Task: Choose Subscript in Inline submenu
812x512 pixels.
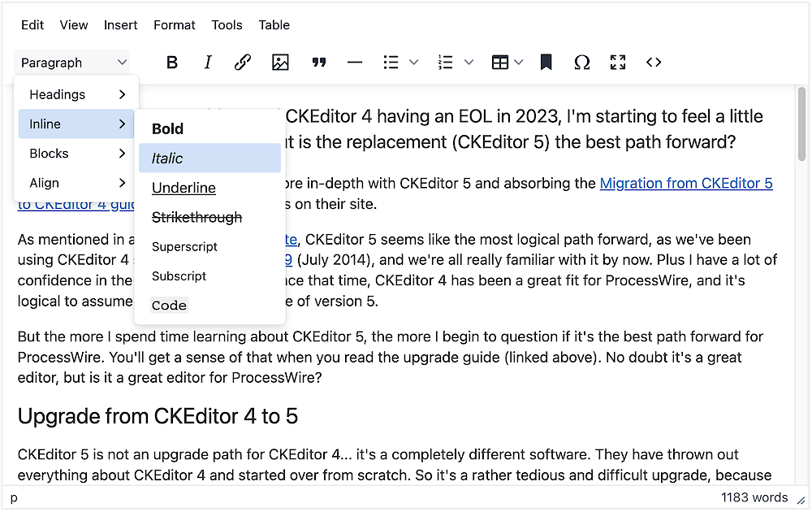Action: point(209,276)
